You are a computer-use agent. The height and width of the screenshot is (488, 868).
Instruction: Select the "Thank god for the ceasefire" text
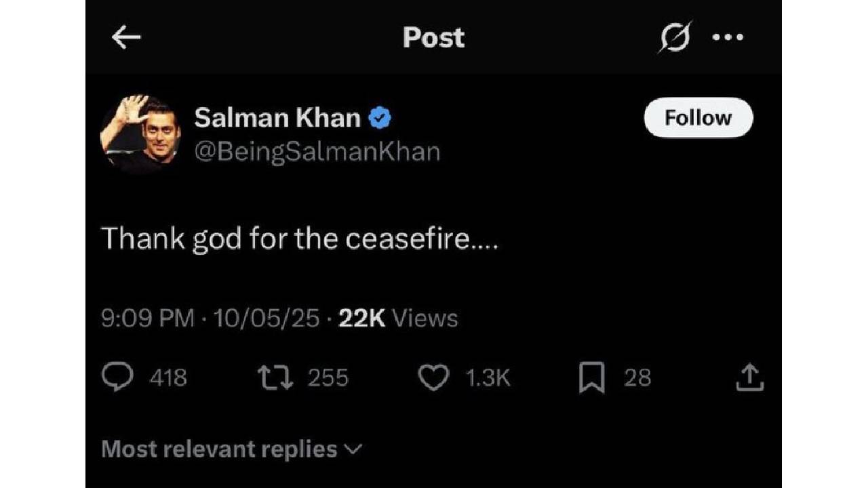point(300,239)
